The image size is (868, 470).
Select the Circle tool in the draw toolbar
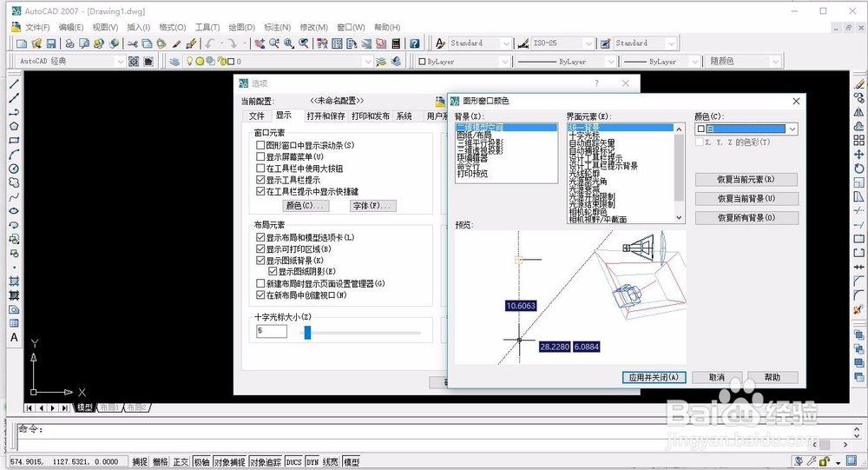click(14, 169)
